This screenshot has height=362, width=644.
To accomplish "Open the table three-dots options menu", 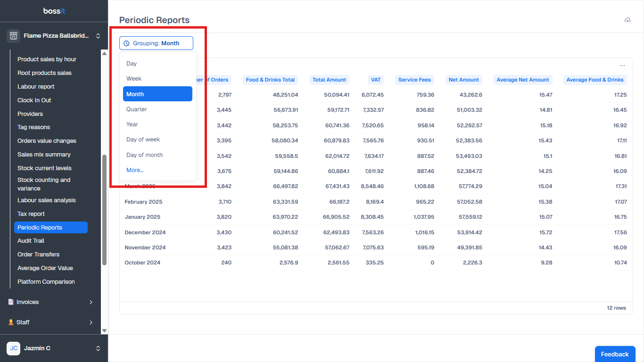I will (622, 66).
